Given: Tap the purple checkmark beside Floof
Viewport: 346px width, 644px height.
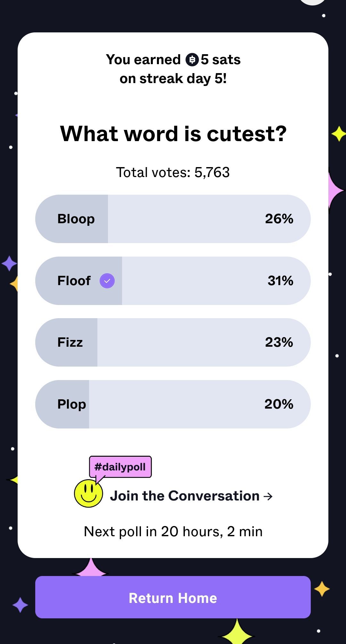Looking at the screenshot, I should (x=107, y=281).
